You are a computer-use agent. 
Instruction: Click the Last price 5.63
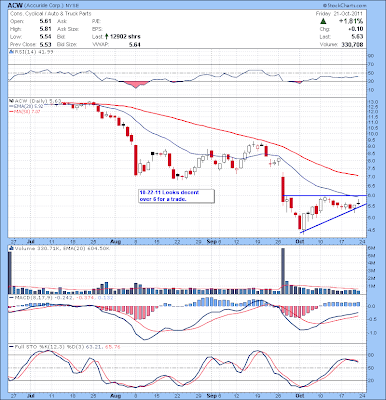[x=357, y=37]
